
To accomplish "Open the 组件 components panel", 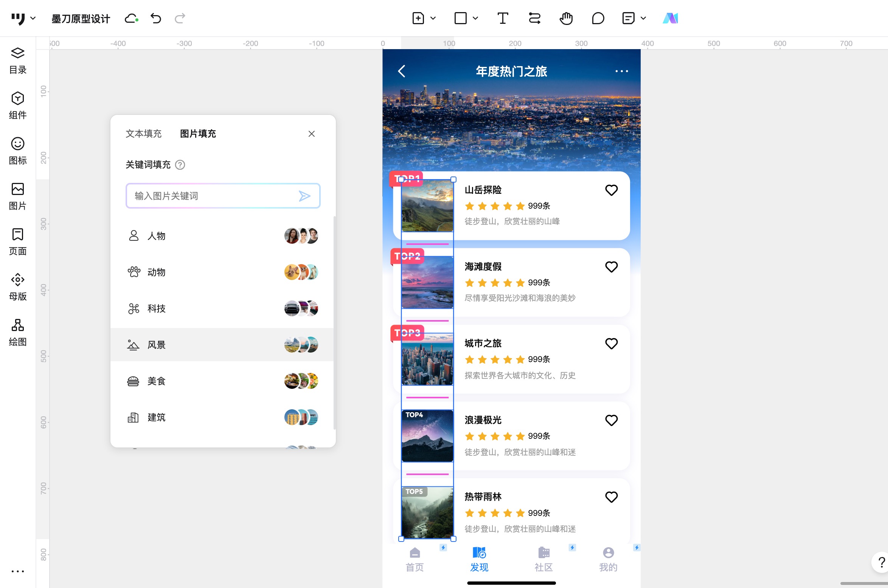I will tap(18, 105).
